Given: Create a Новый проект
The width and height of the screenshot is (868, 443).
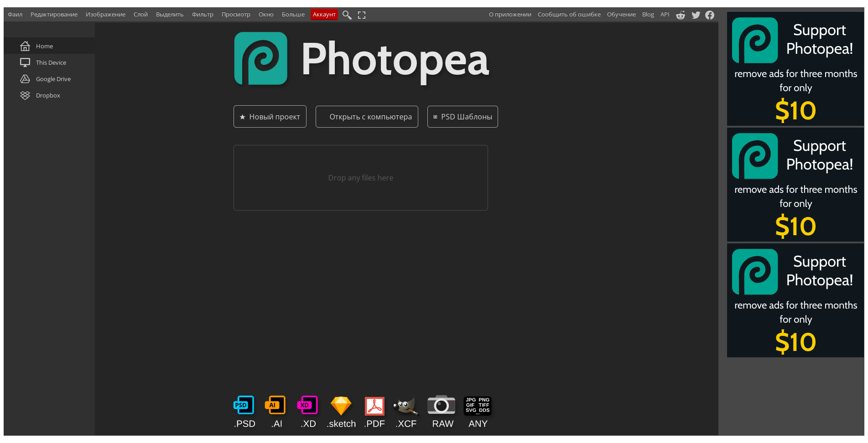Looking at the screenshot, I should pos(270,117).
